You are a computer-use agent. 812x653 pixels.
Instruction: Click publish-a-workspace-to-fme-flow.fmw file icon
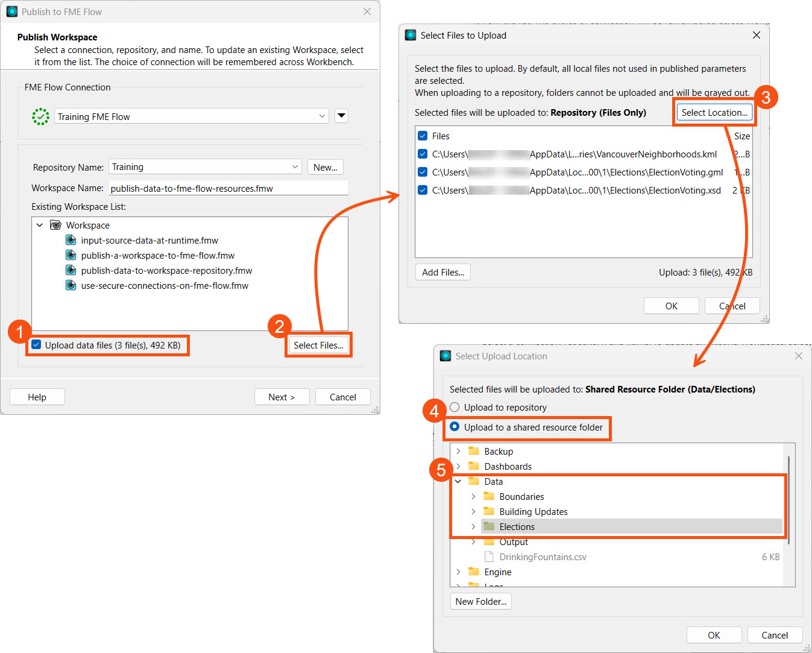pyautogui.click(x=71, y=255)
